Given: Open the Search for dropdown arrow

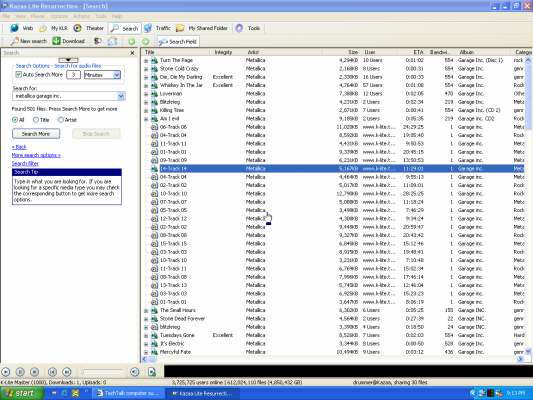Looking at the screenshot, I should tap(121, 96).
